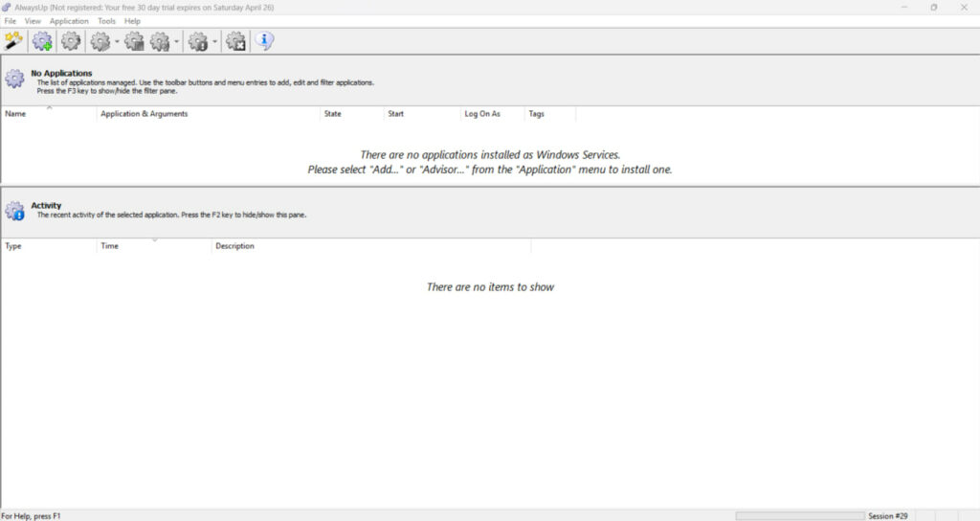The height and width of the screenshot is (521, 980).
Task: Sort by the Start column header
Action: pos(422,114)
